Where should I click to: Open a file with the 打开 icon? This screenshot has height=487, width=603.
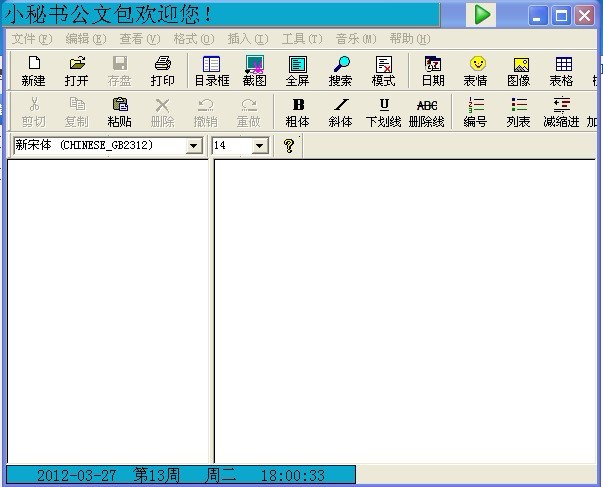pyautogui.click(x=77, y=71)
